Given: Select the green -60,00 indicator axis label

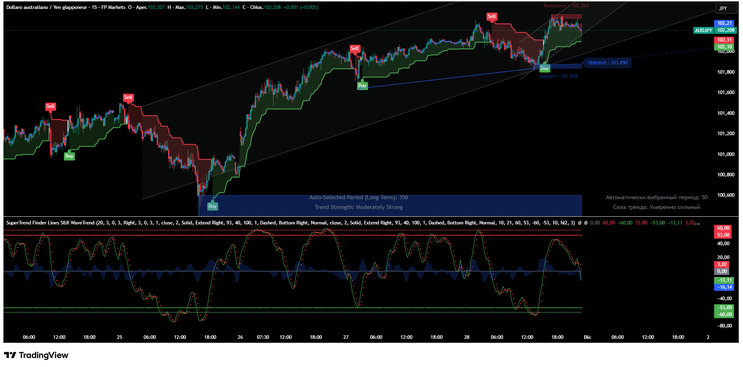Looking at the screenshot, I should pos(723,314).
